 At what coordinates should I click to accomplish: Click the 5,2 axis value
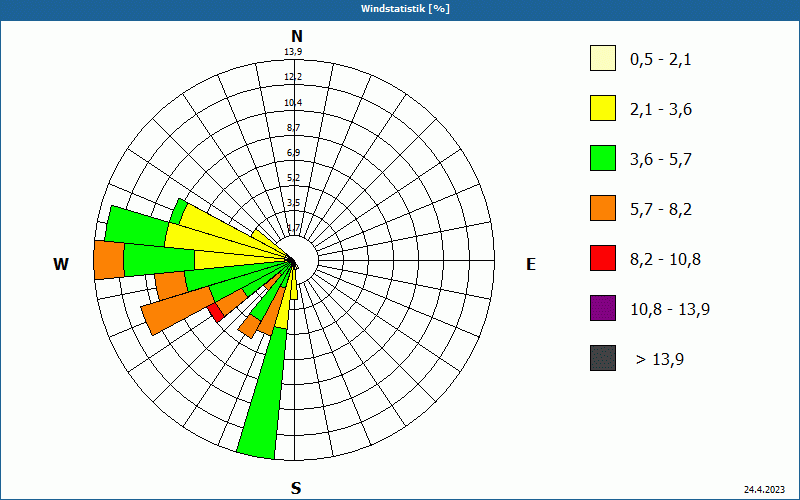tap(293, 178)
